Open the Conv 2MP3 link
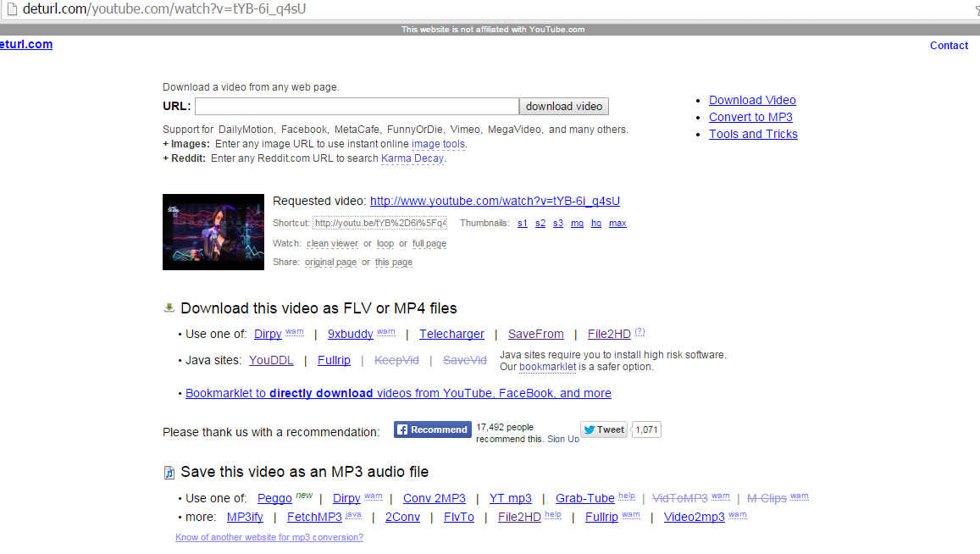Image resolution: width=980 pixels, height=554 pixels. pyautogui.click(x=435, y=498)
